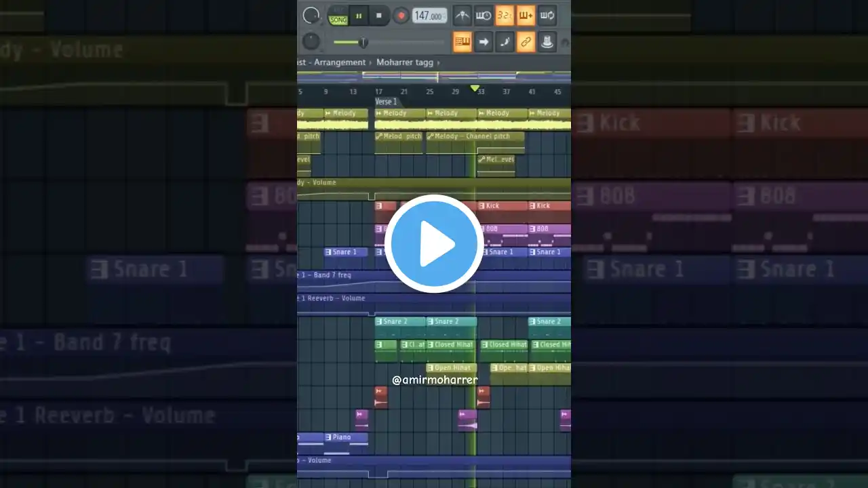The image size is (868, 488).
Task: Click the playhead marker near bar 33
Action: [x=475, y=89]
